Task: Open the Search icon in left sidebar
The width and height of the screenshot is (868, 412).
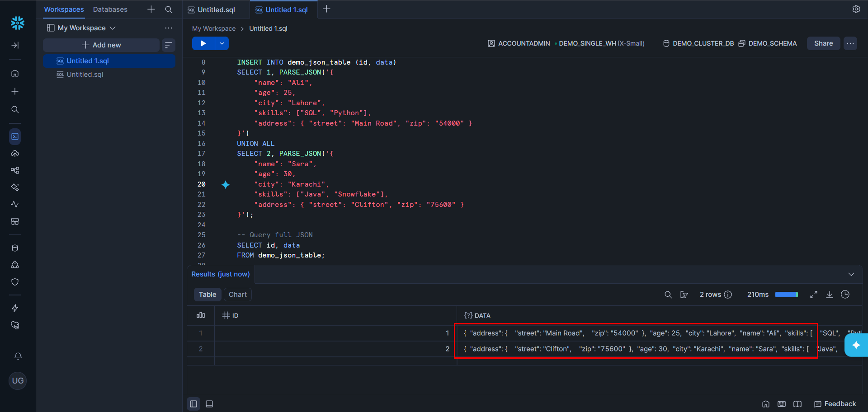Action: (x=15, y=109)
